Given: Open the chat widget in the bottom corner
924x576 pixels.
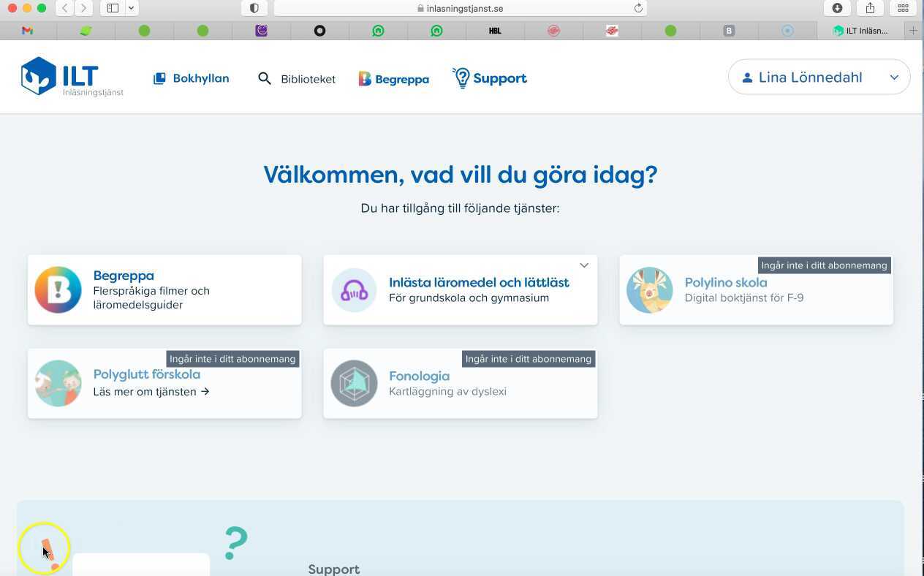Looking at the screenshot, I should pyautogui.click(x=44, y=547).
